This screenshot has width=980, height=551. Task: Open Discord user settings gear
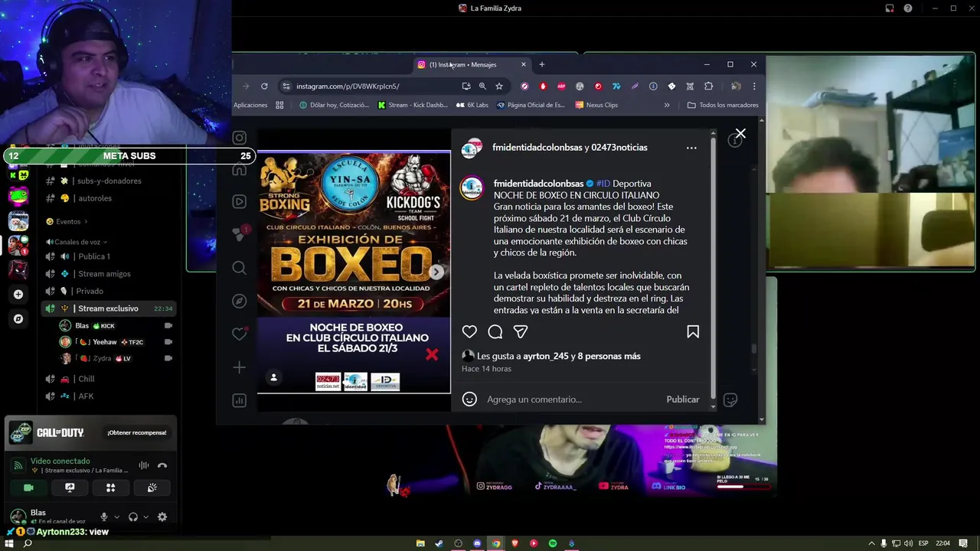162,517
